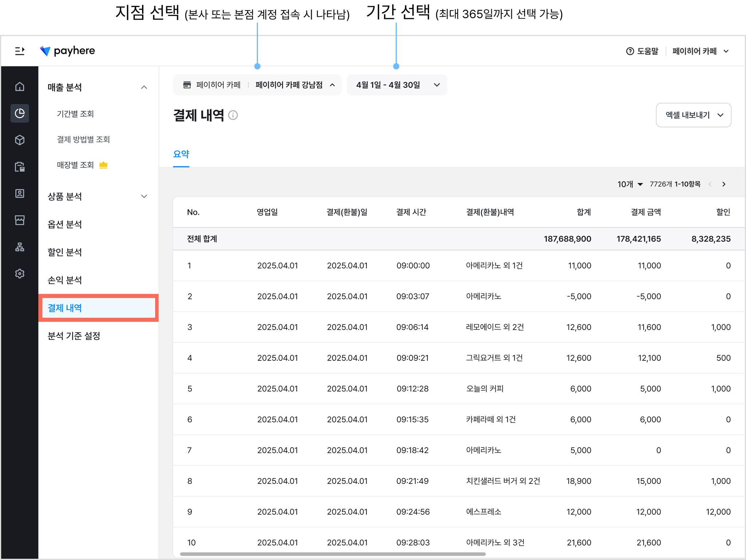Click the 전체 합계 row label

[x=202, y=239]
